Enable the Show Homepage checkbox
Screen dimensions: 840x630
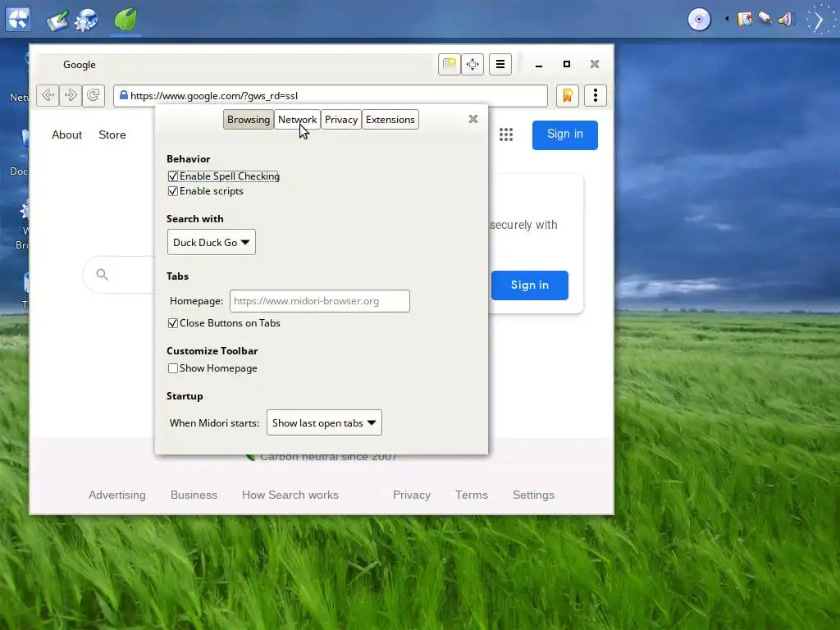click(x=172, y=368)
